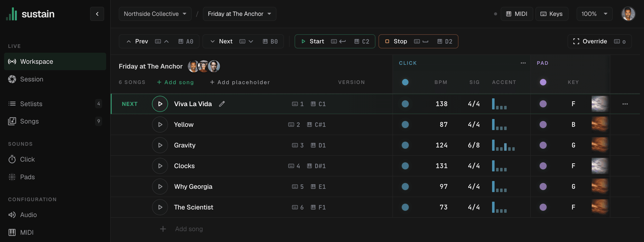This screenshot has width=644, height=242.
Task: Open the Northside Collective dropdown
Action: click(x=155, y=14)
